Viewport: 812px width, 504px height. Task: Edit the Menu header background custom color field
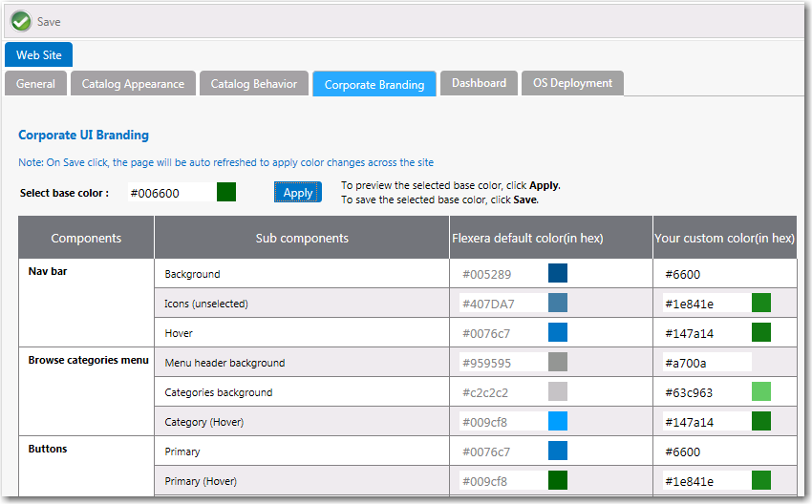pyautogui.click(x=707, y=363)
